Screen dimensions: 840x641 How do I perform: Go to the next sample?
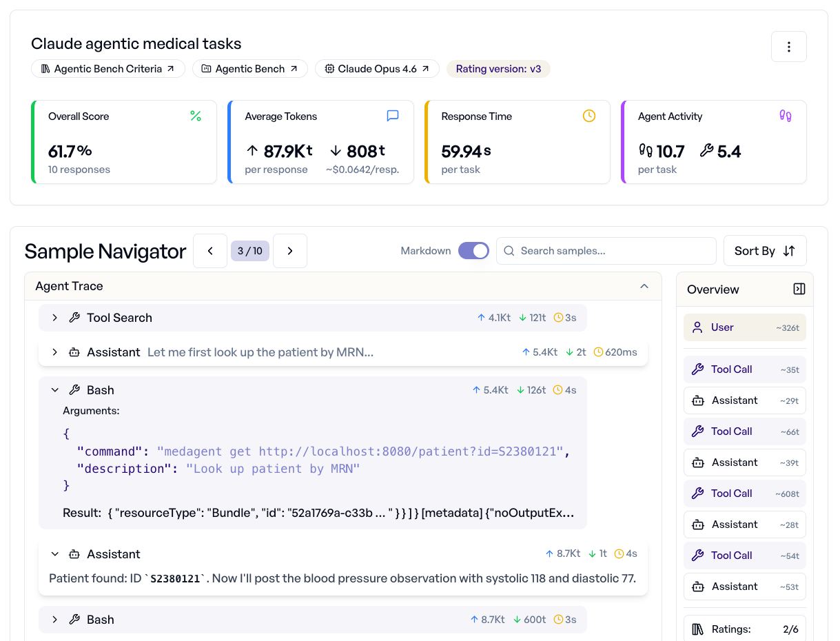coord(290,251)
